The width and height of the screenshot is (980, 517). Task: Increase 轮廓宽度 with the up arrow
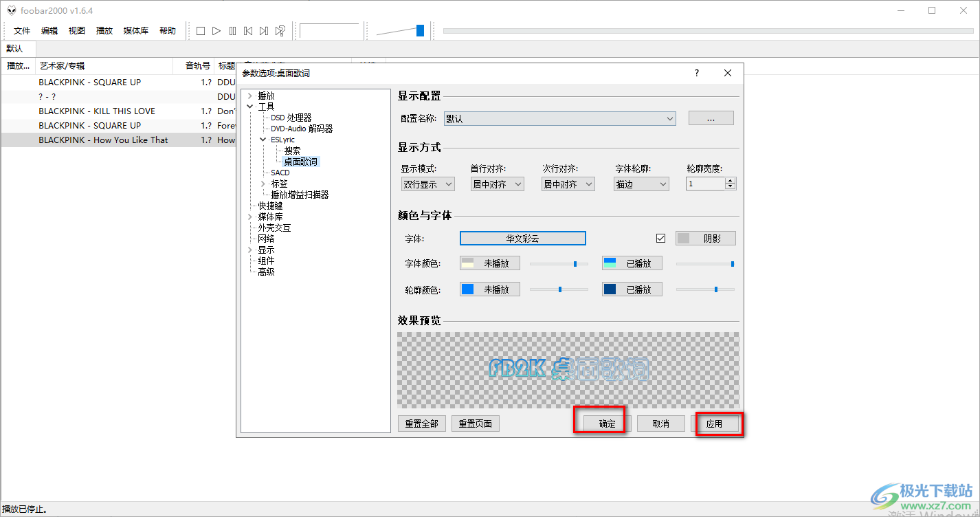coord(731,181)
